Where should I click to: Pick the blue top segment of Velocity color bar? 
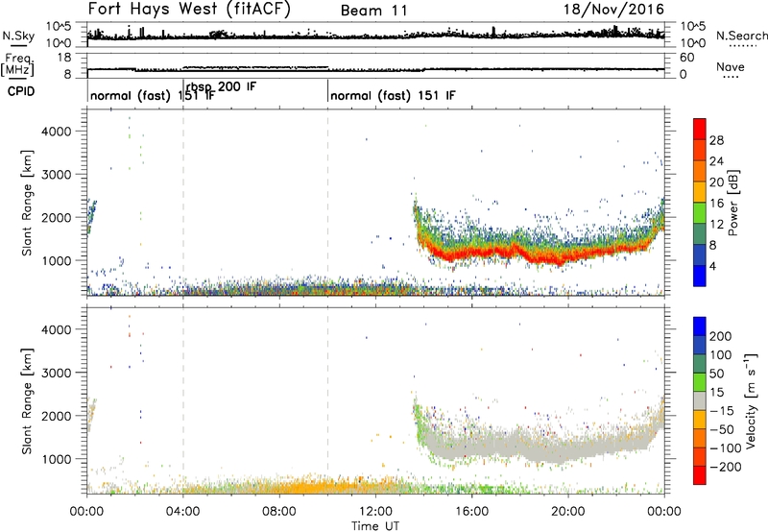[700, 326]
